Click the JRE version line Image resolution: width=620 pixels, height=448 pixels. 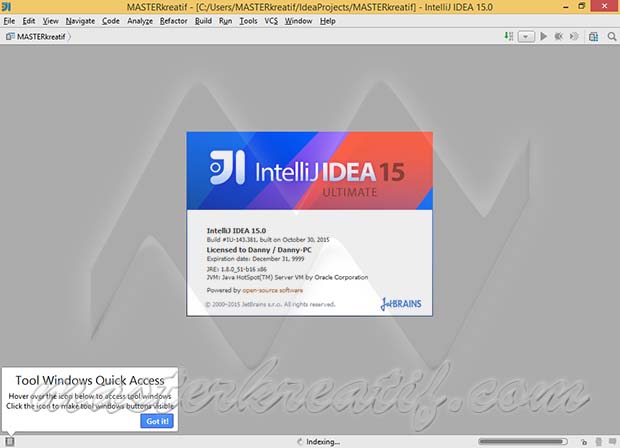point(236,269)
